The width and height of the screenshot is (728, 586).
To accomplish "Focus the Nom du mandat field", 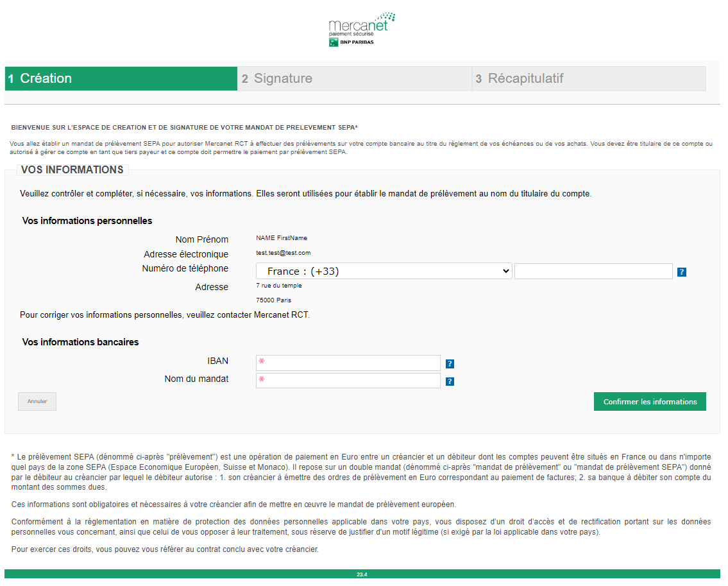I will click(348, 379).
